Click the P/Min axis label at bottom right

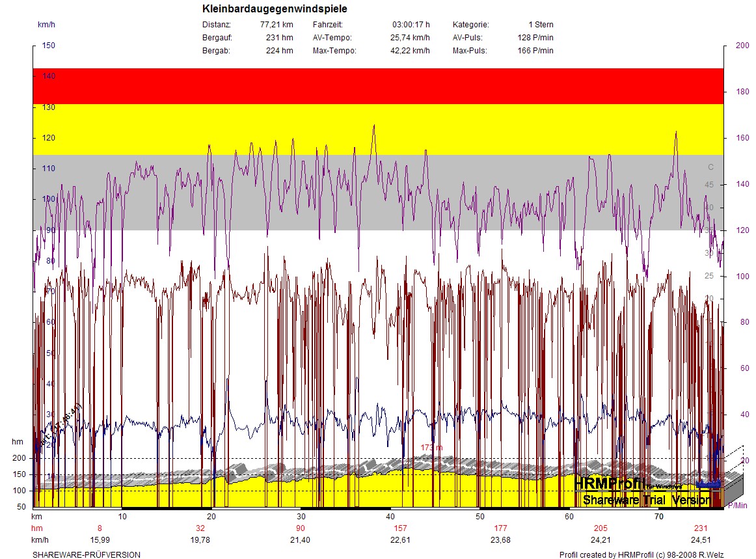click(x=738, y=505)
